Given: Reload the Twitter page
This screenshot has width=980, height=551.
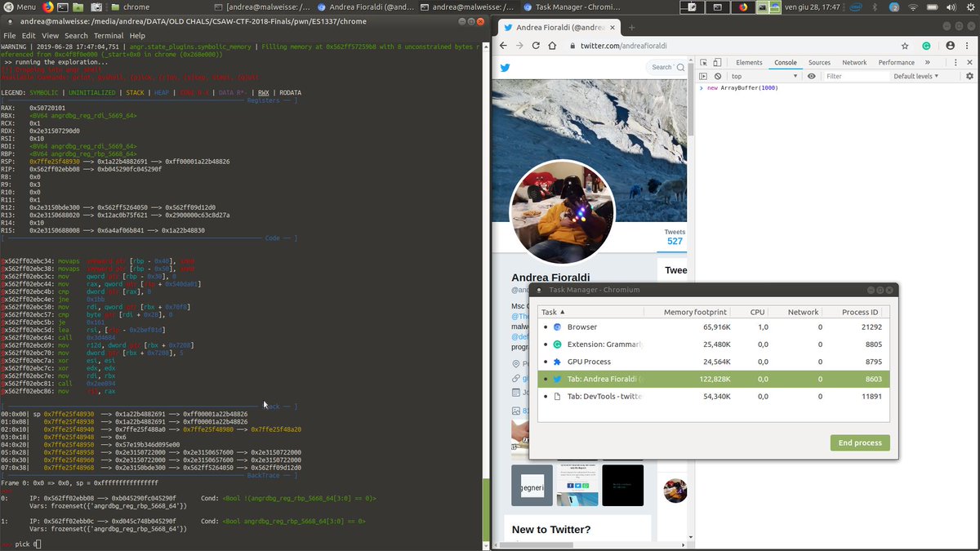Looking at the screenshot, I should point(537,46).
